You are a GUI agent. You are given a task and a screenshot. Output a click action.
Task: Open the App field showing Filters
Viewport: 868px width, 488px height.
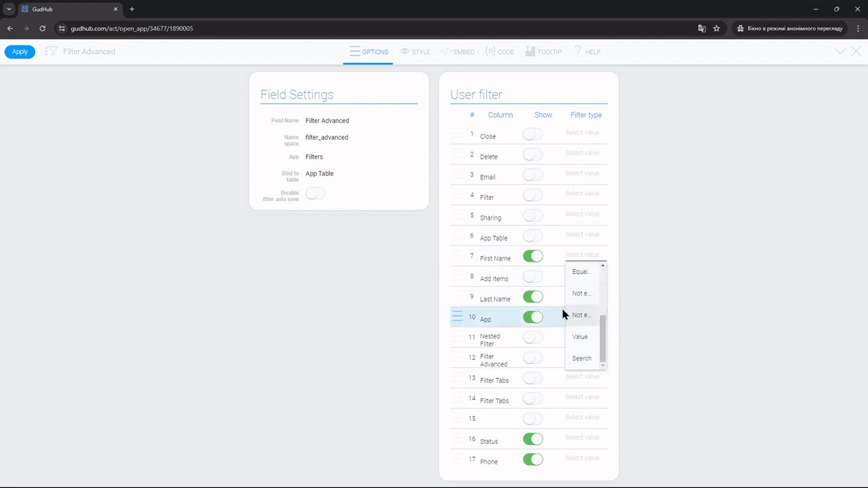314,157
